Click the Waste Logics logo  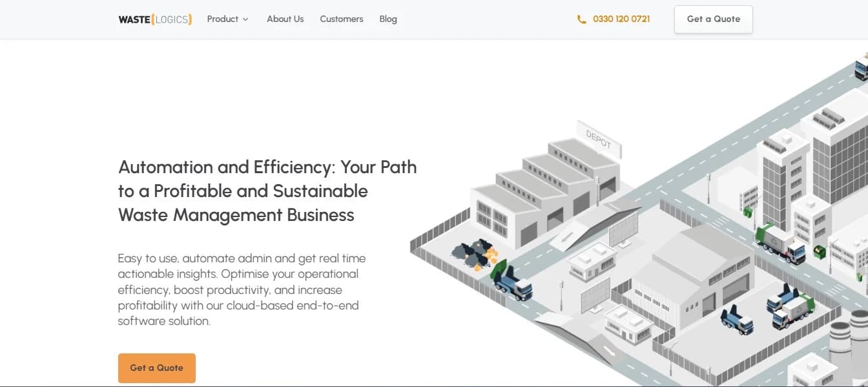pyautogui.click(x=155, y=19)
